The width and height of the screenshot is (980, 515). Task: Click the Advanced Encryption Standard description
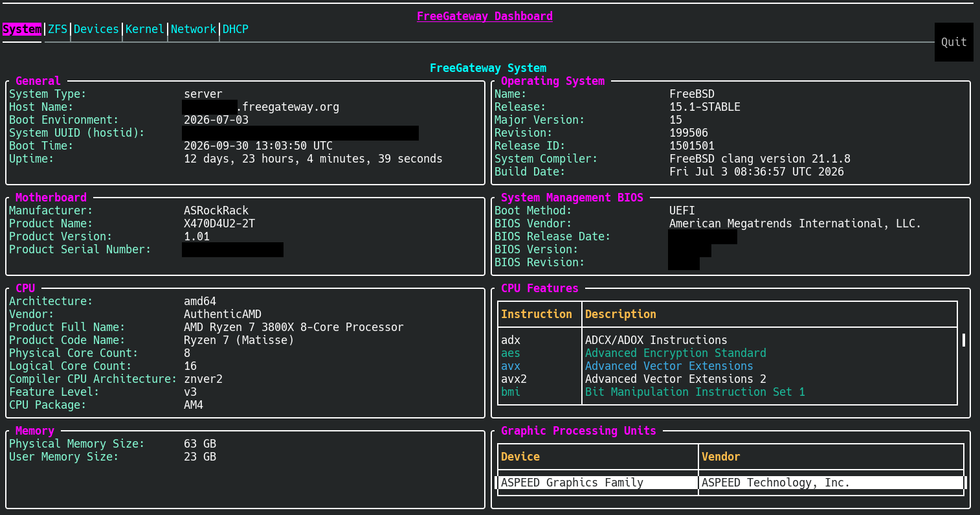click(x=676, y=353)
